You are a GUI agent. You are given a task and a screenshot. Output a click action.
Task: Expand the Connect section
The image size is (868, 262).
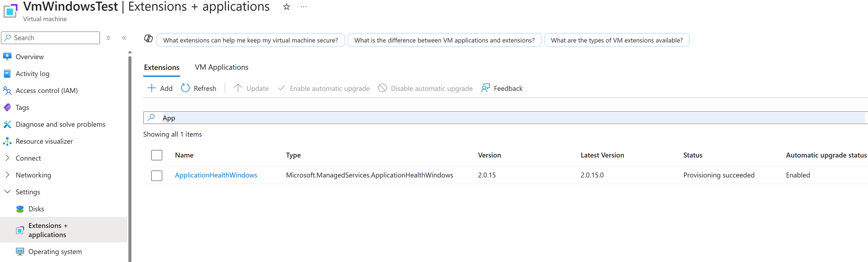[x=8, y=158]
